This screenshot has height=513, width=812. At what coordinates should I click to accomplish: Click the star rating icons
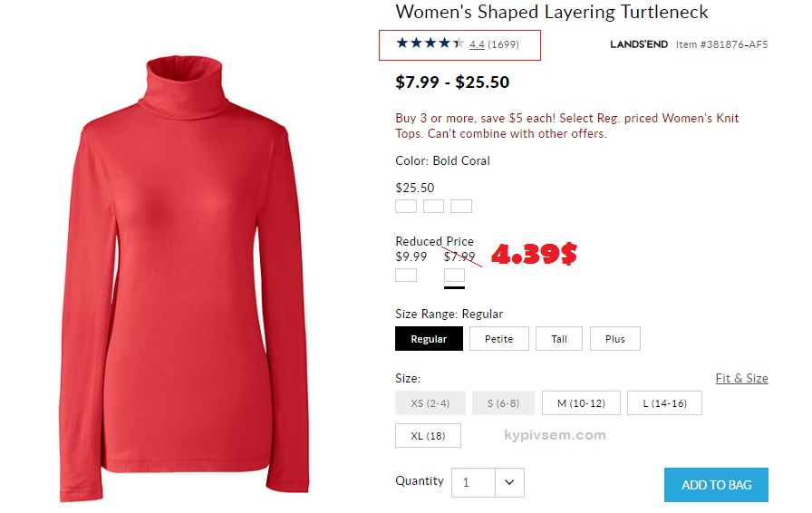point(430,44)
